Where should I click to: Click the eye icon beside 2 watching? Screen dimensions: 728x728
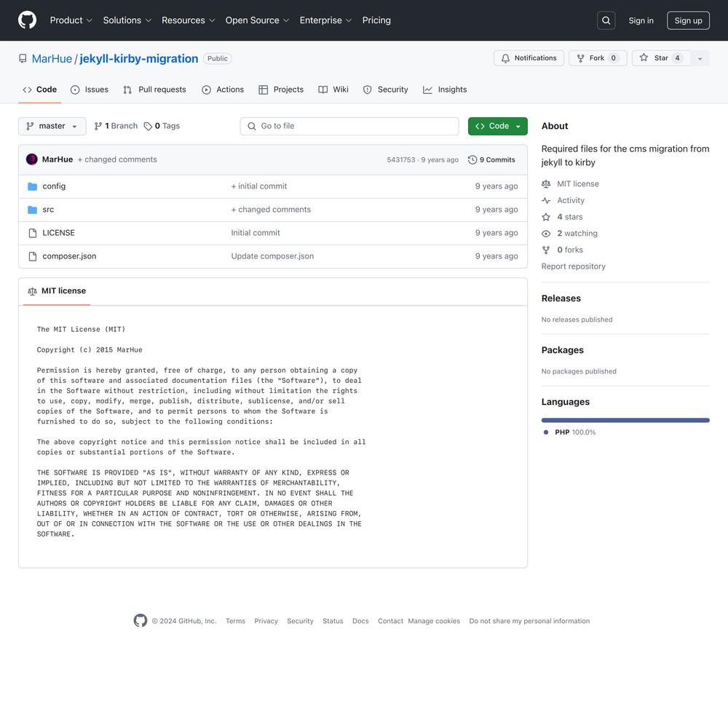(546, 234)
